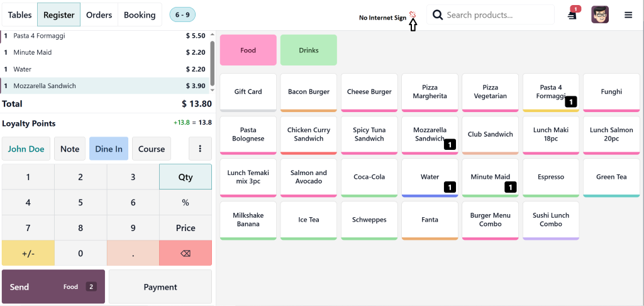The height and width of the screenshot is (306, 644).
Task: Open the hamburger menu
Action: 628,15
